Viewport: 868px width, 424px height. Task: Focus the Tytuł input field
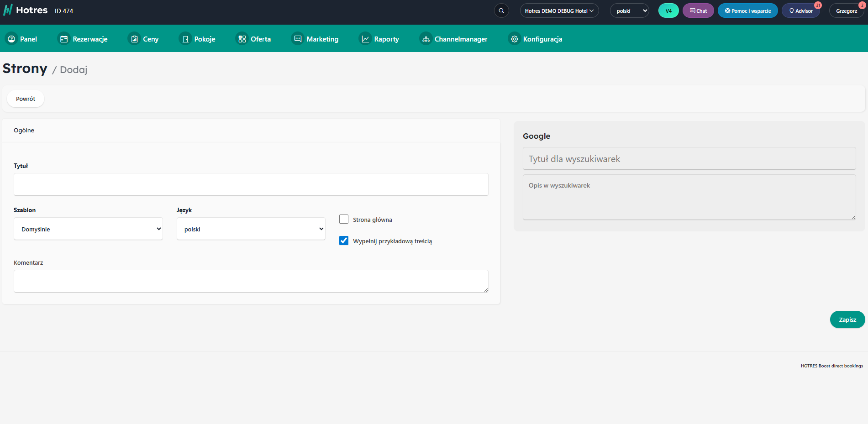click(x=251, y=185)
